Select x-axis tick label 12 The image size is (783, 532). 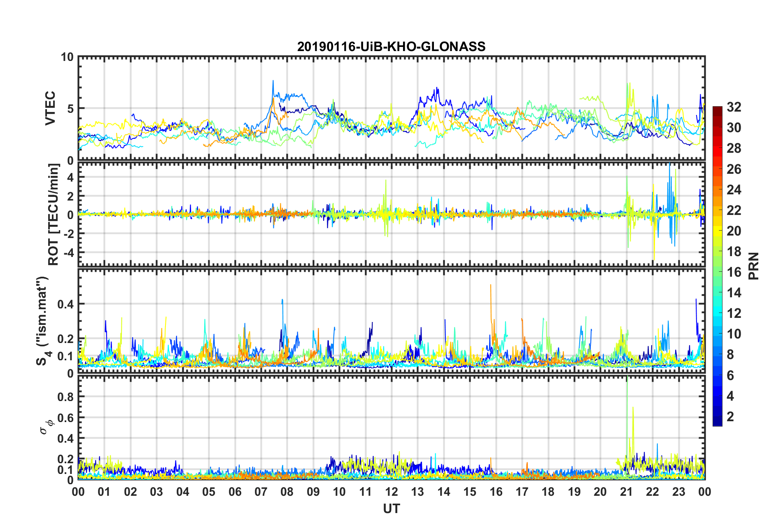pos(391,492)
